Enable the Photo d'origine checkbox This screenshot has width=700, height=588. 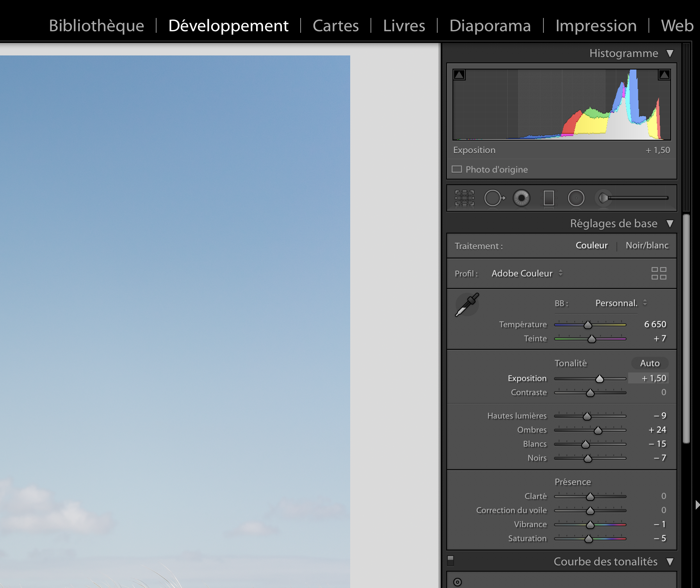tap(457, 169)
